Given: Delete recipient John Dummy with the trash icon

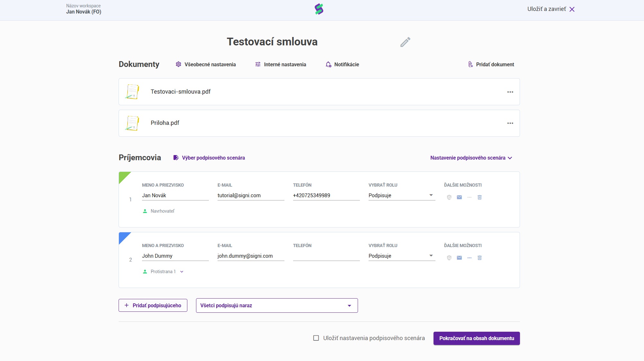Looking at the screenshot, I should 479,258.
